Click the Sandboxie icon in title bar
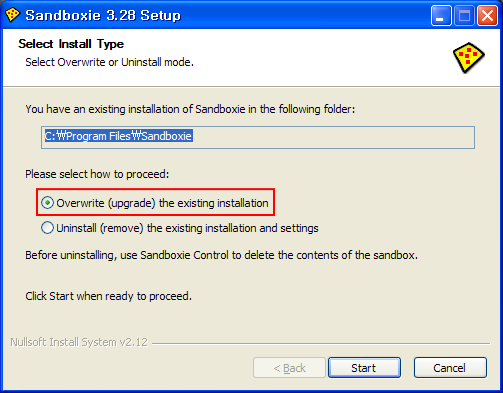 click(x=12, y=15)
